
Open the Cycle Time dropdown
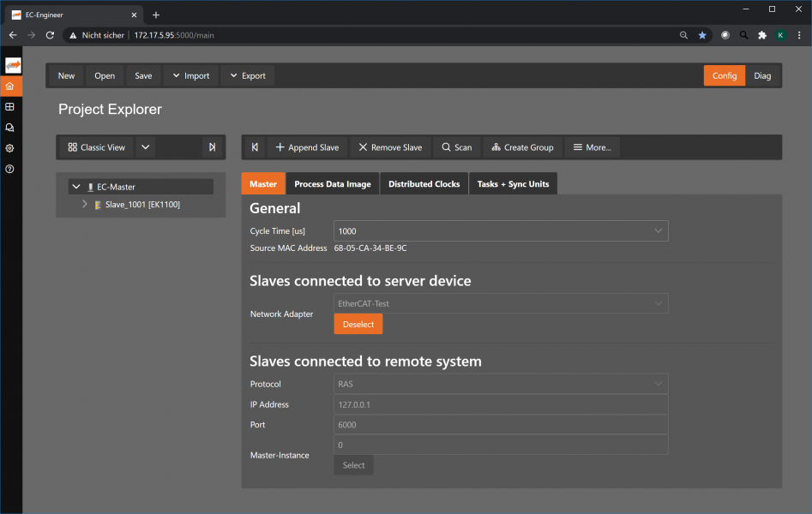(500, 231)
